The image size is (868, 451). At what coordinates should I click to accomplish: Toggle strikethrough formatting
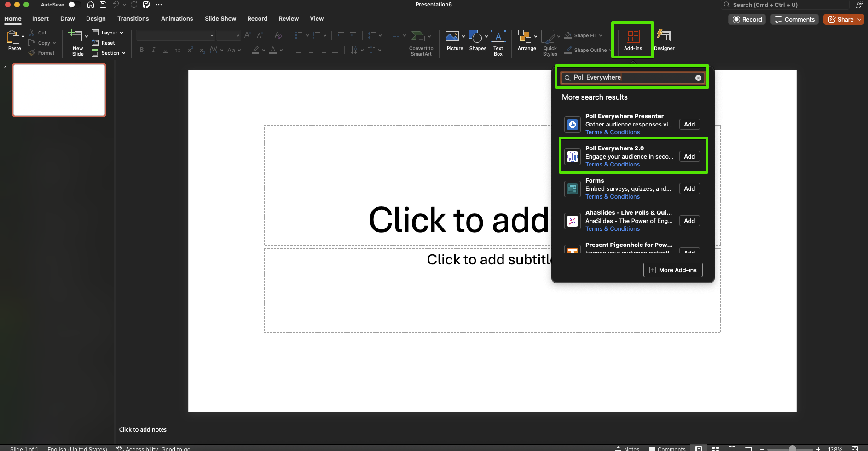(177, 50)
